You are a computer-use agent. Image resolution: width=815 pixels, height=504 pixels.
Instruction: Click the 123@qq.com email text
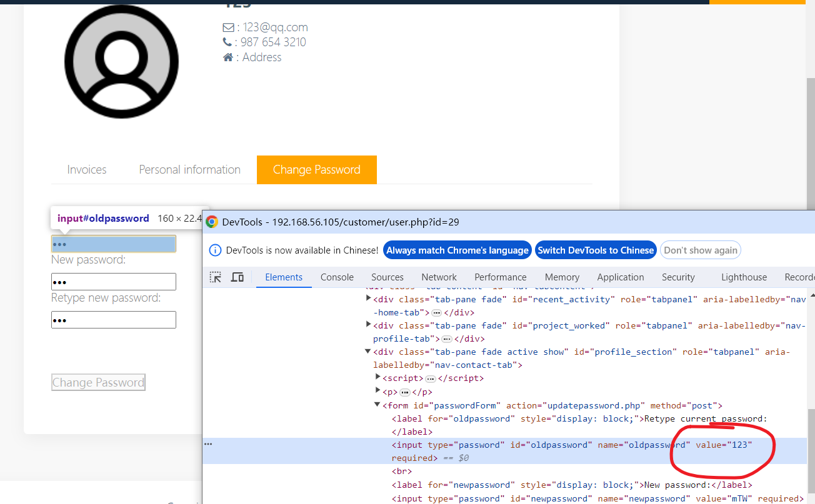tap(276, 27)
